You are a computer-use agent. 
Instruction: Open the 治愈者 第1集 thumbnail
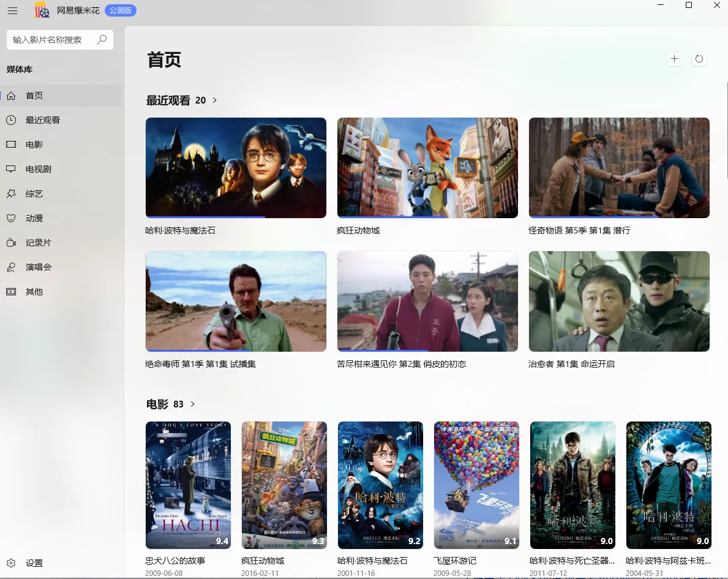(619, 301)
